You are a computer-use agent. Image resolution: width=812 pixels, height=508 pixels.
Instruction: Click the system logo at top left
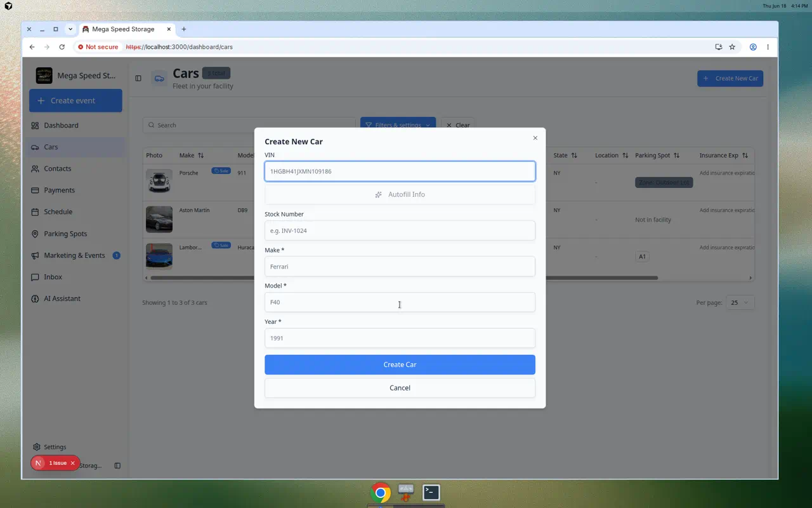8,6
